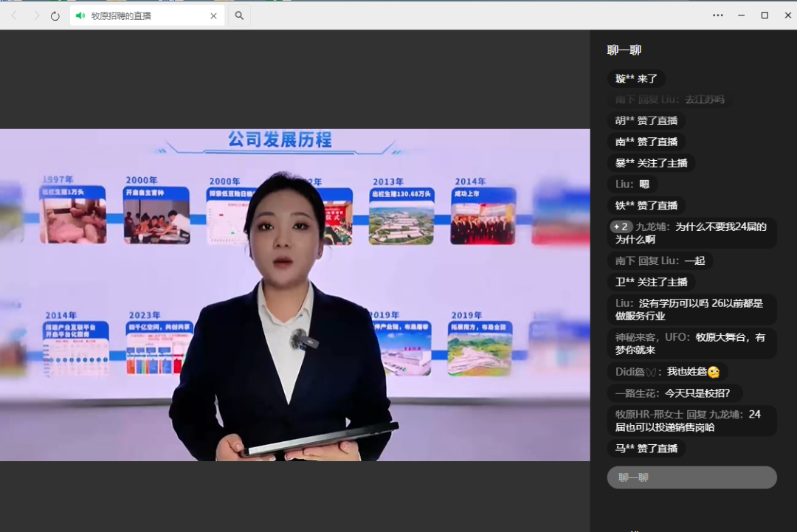Open the search magnifier icon
Image resolution: width=797 pixels, height=532 pixels.
coord(239,15)
